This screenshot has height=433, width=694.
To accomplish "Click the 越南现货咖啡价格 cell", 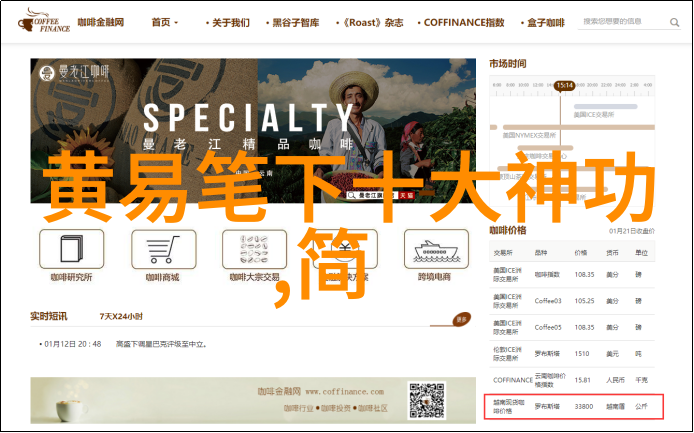I will pyautogui.click(x=507, y=406).
